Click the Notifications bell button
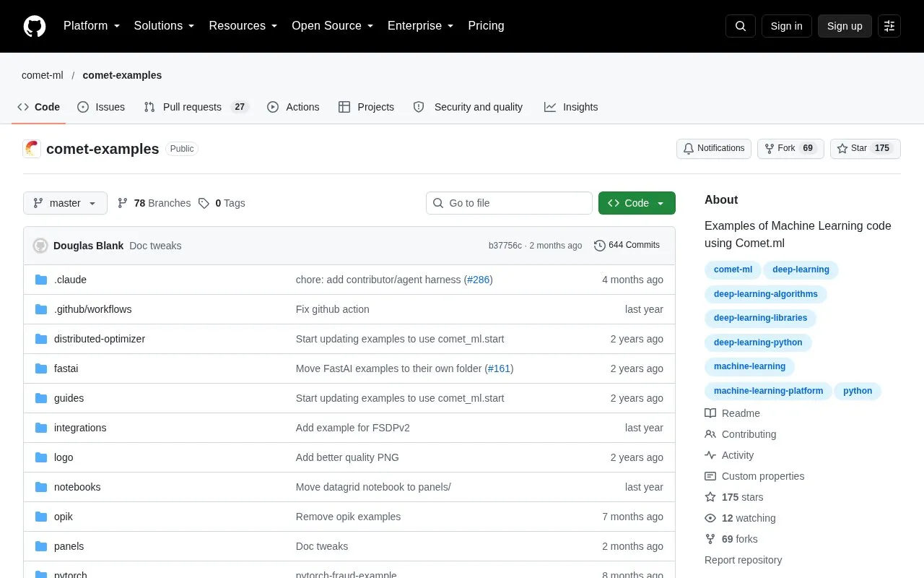The image size is (924, 578). click(x=714, y=149)
